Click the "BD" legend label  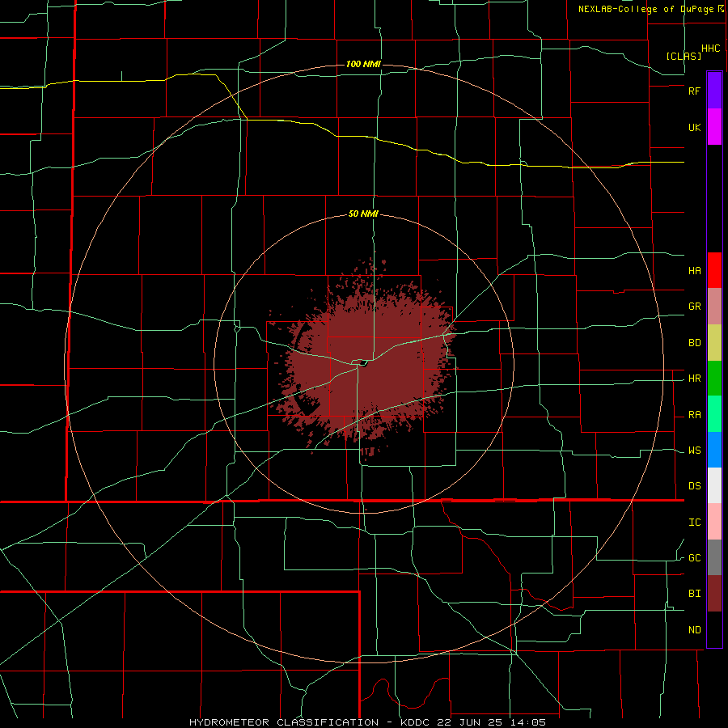click(694, 343)
